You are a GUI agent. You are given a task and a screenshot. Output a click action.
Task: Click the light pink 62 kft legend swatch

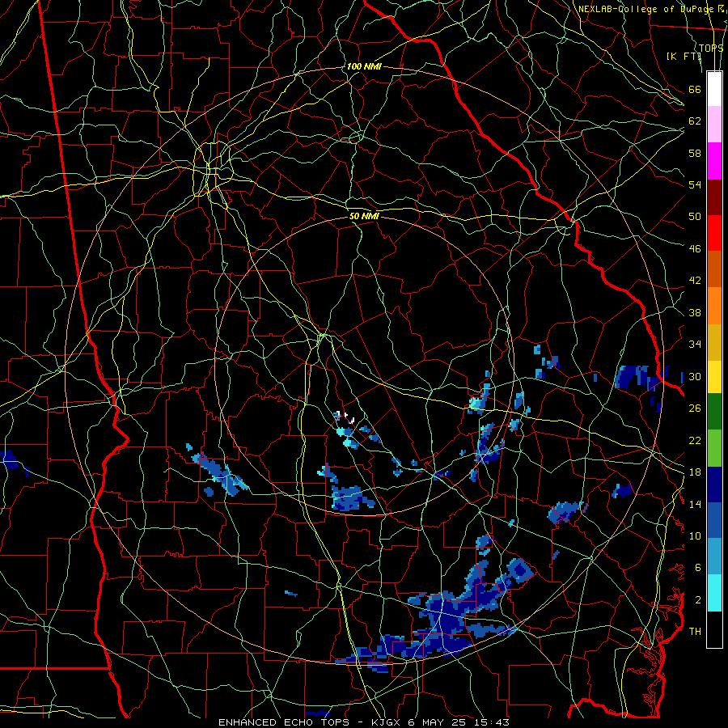pos(714,125)
